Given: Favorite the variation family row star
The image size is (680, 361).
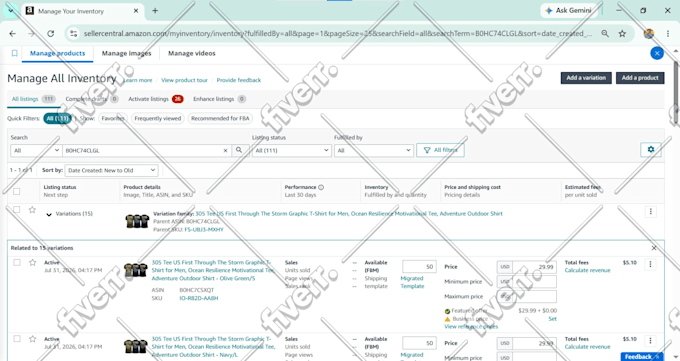Looking at the screenshot, I should click(x=32, y=210).
